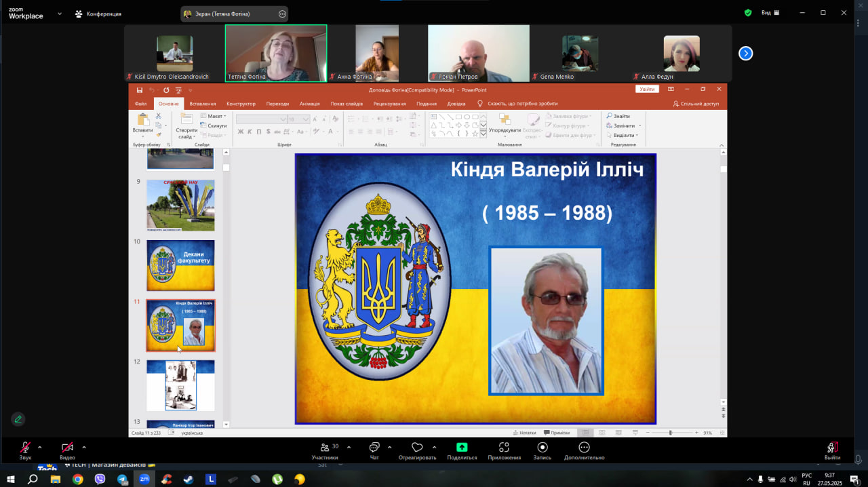
Task: Expand video options arrow next to Видео
Action: click(x=84, y=447)
